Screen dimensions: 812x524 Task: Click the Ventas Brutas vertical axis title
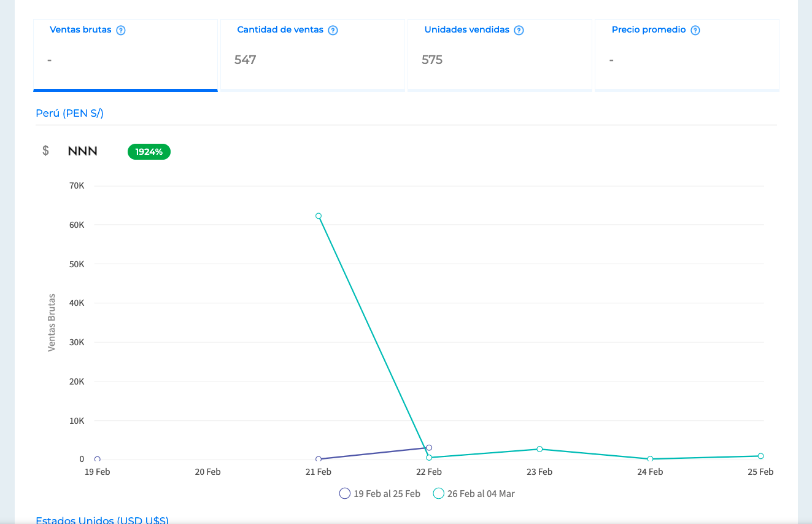coord(52,323)
